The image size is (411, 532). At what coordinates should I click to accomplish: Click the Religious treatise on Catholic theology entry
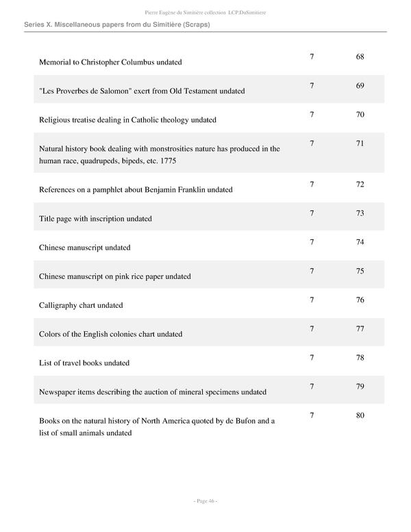(x=127, y=120)
